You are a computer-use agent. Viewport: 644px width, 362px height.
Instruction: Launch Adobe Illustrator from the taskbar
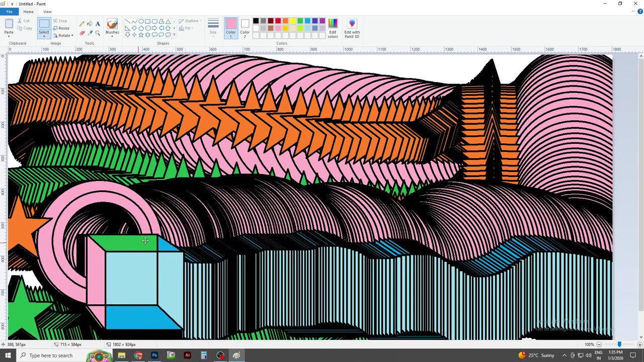(187, 355)
